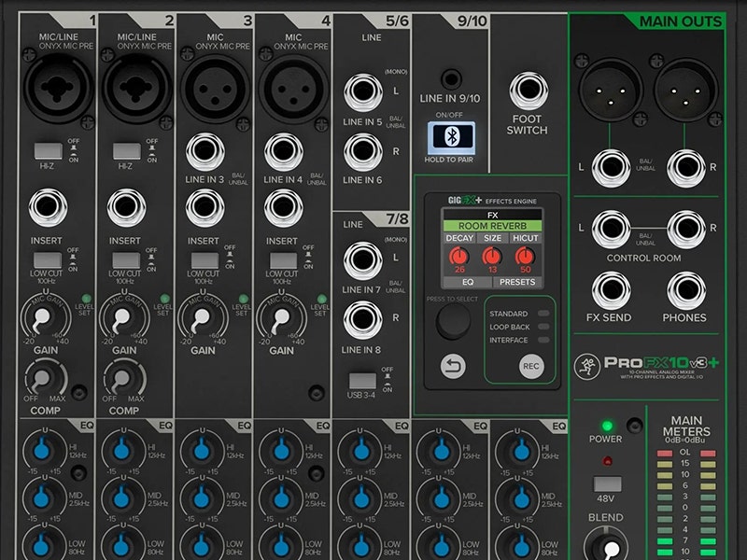Click channel 4 XLR mic input

293,89
